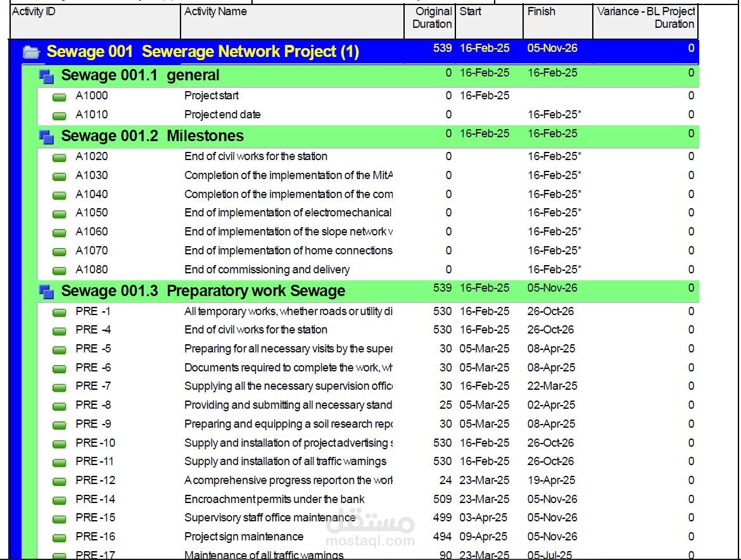Viewport: 741px width, 560px height.
Task: Click 539 duration in the blue project row
Action: [442, 48]
